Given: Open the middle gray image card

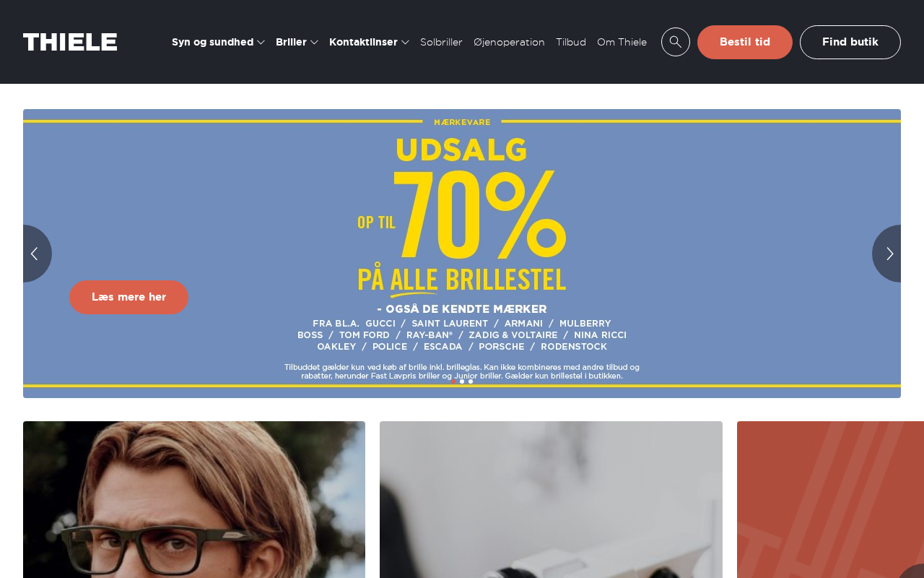Looking at the screenshot, I should pos(551,499).
